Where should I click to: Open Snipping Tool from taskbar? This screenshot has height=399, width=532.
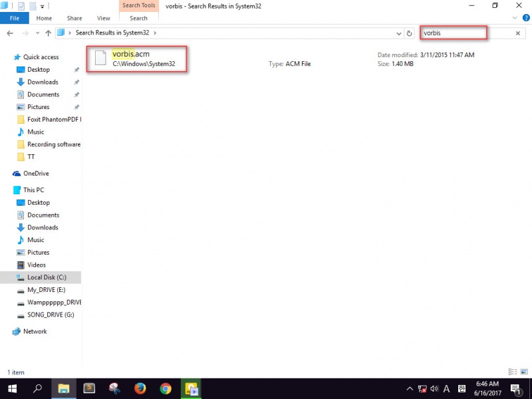pyautogui.click(x=114, y=389)
